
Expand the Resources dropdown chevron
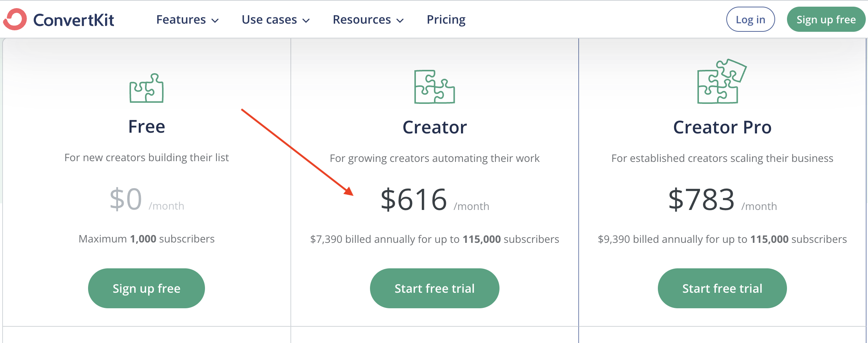point(400,21)
